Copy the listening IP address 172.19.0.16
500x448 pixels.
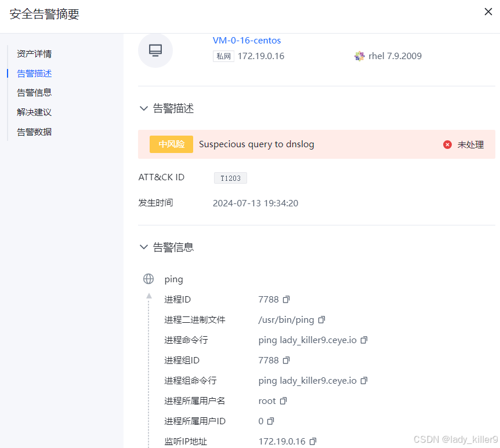(x=313, y=441)
